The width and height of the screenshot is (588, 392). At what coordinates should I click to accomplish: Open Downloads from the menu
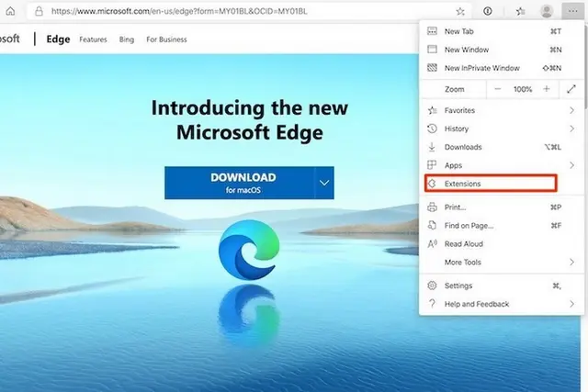coord(502,147)
